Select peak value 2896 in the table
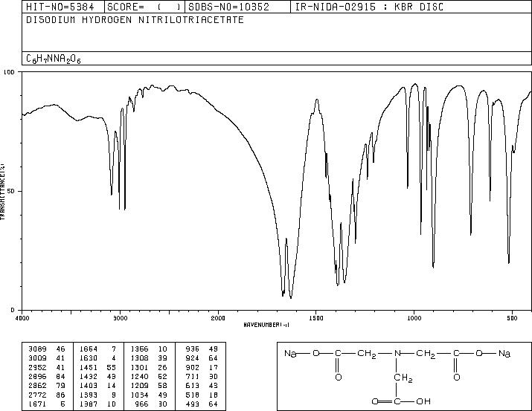 coord(37,376)
